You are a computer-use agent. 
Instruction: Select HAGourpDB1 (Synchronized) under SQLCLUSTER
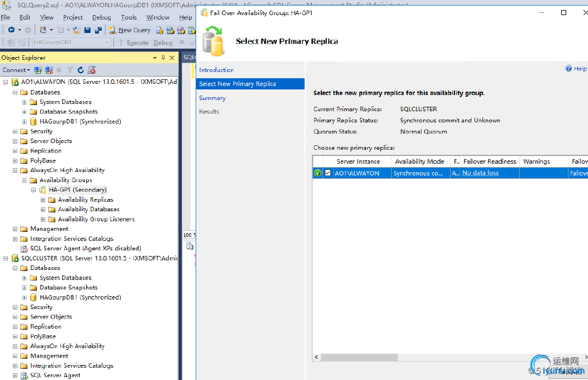tap(80, 297)
